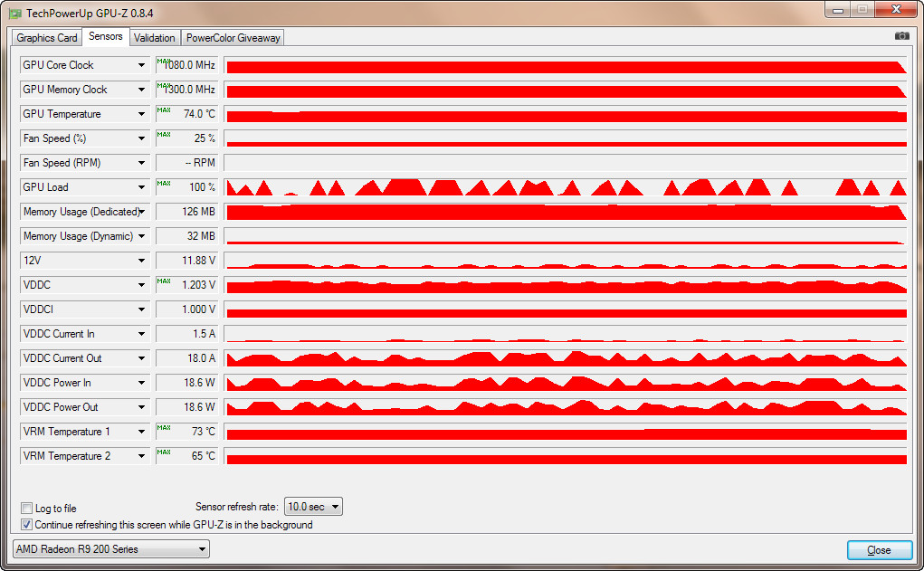
Task: Expand the VRM Temperature 2 dropdown
Action: (141, 456)
